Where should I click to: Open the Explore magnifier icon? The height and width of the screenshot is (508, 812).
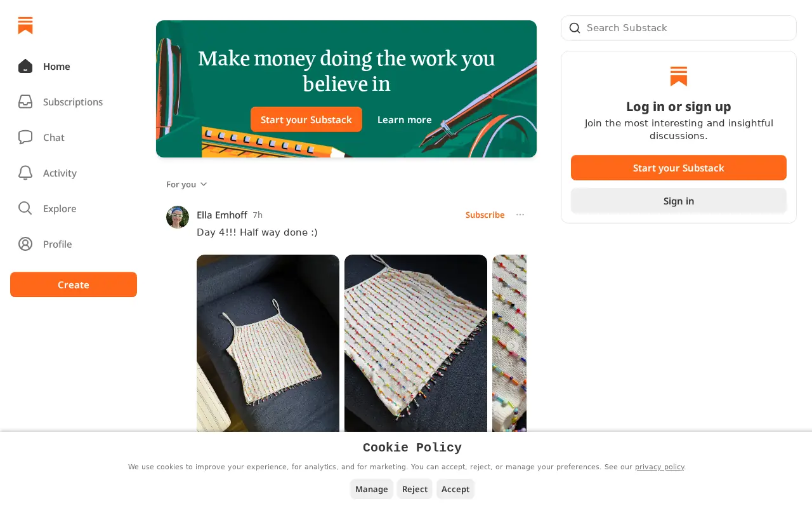(25, 208)
